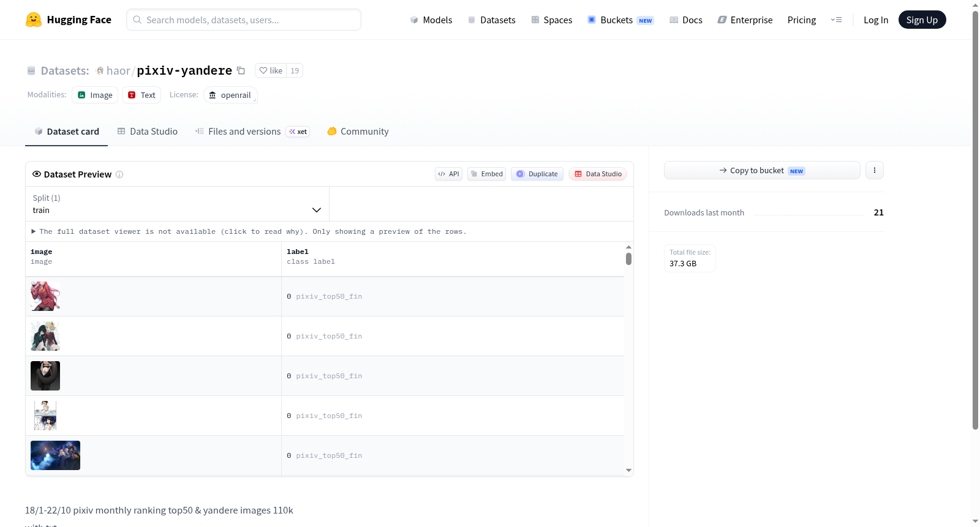Open the API button in Dataset Preview

[448, 174]
